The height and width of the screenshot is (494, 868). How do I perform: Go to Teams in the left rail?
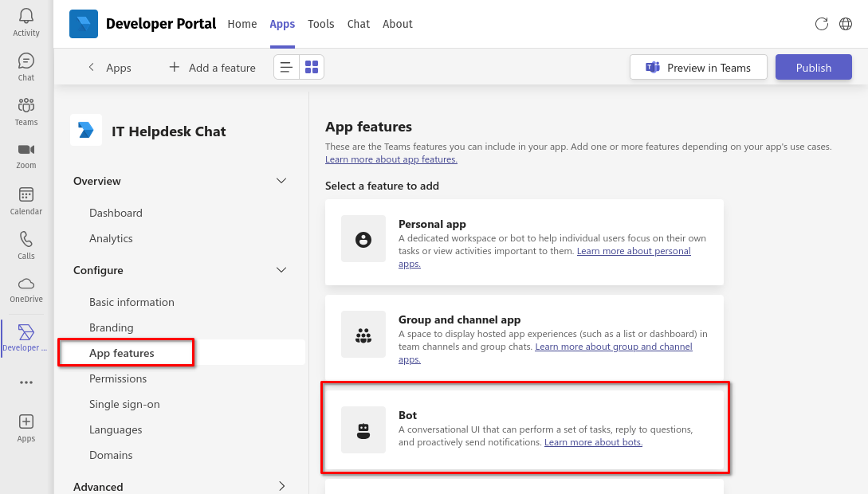coord(26,112)
